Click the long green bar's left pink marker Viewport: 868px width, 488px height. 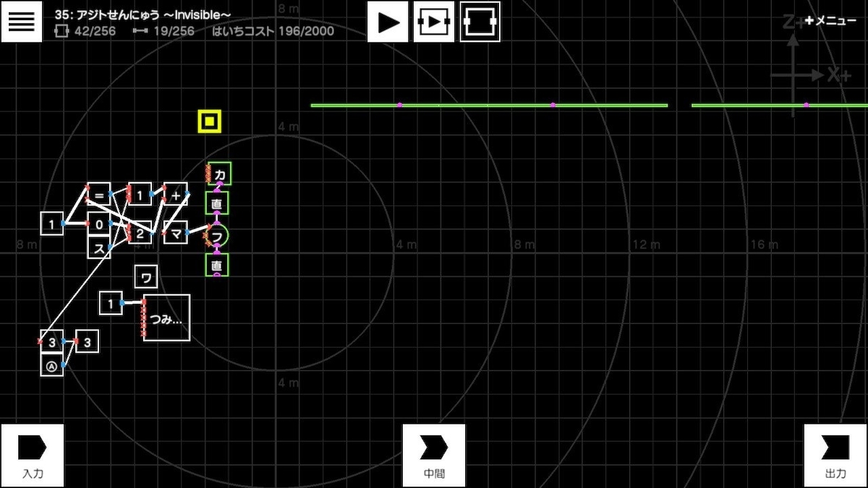[399, 106]
